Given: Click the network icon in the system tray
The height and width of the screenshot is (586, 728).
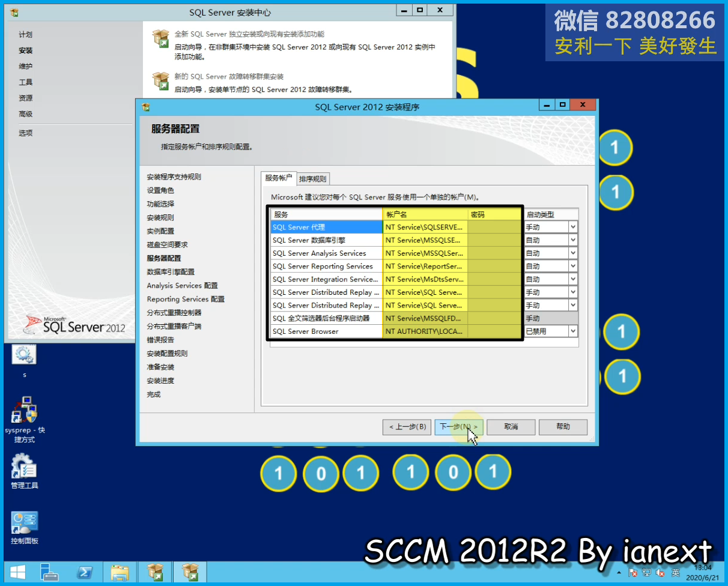Looking at the screenshot, I should [647, 572].
